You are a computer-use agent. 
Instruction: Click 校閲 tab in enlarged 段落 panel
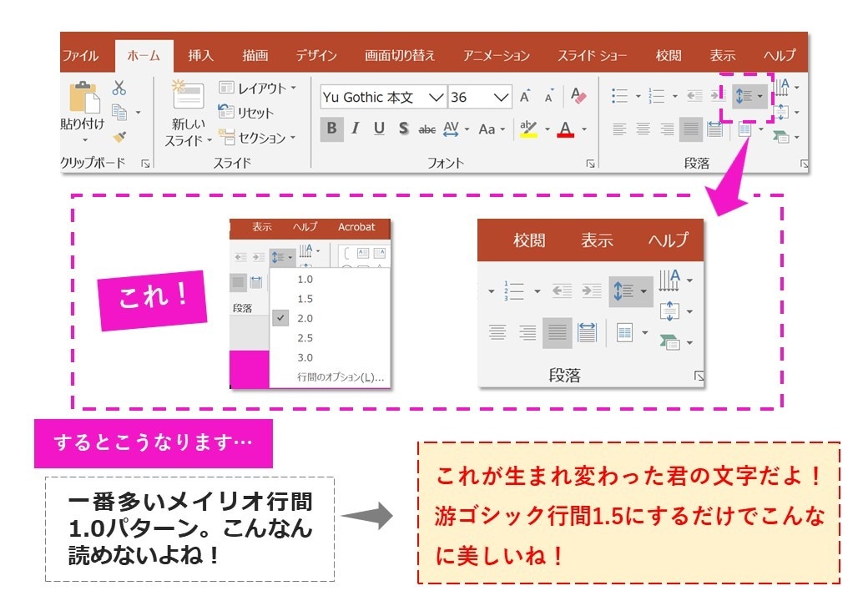pyautogui.click(x=529, y=240)
